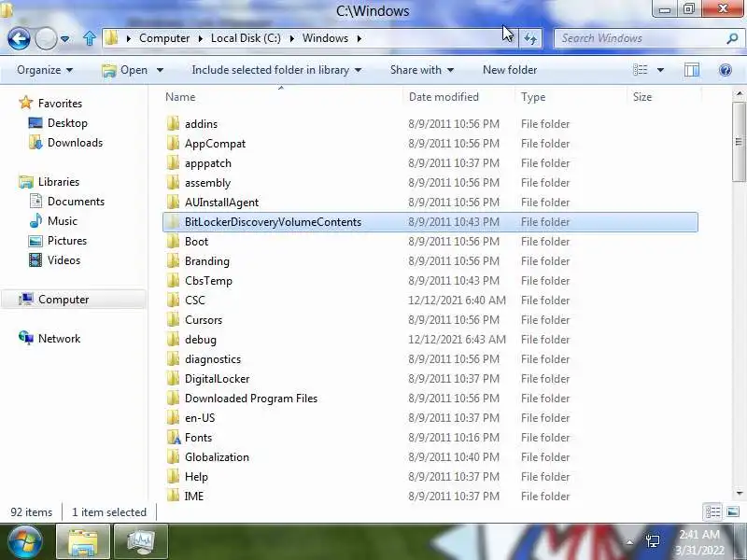Open the Documents library

(66, 202)
